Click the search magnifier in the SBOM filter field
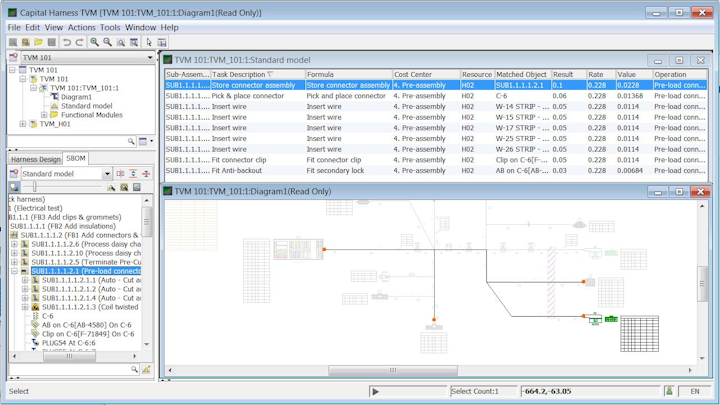 pyautogui.click(x=134, y=369)
